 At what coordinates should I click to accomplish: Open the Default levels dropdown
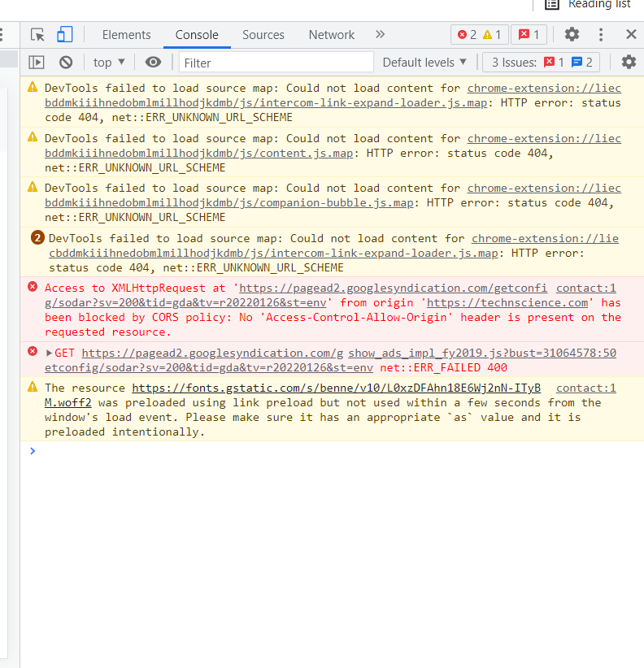point(424,63)
